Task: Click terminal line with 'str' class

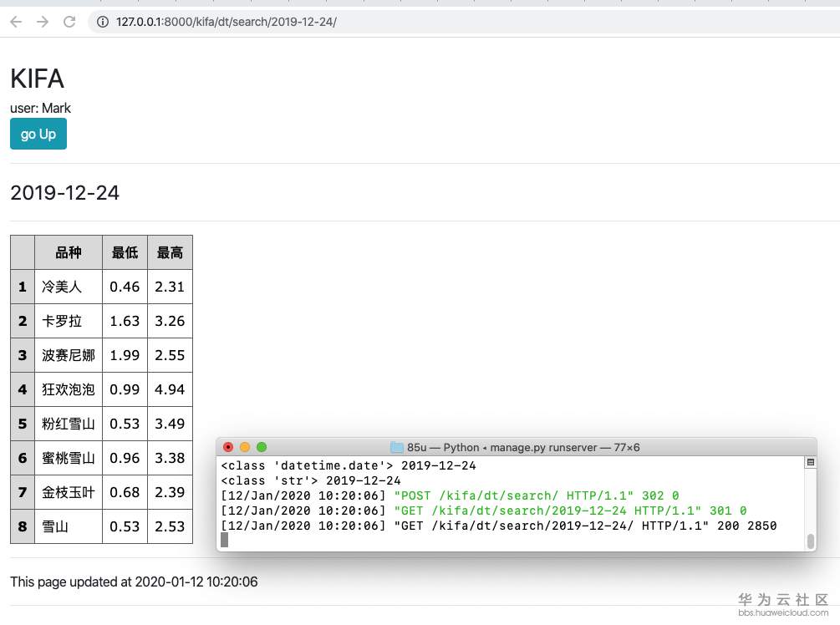Action: pyautogui.click(x=311, y=480)
